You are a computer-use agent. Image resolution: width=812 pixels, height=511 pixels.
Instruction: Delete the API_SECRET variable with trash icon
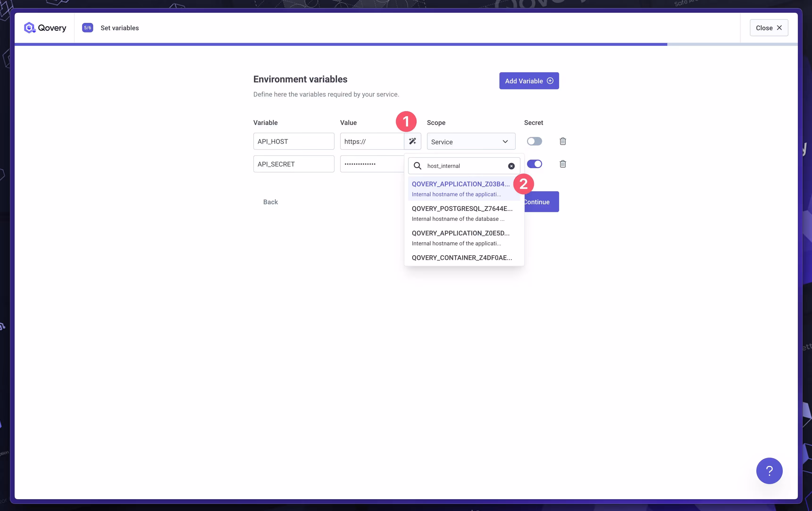pyautogui.click(x=562, y=164)
